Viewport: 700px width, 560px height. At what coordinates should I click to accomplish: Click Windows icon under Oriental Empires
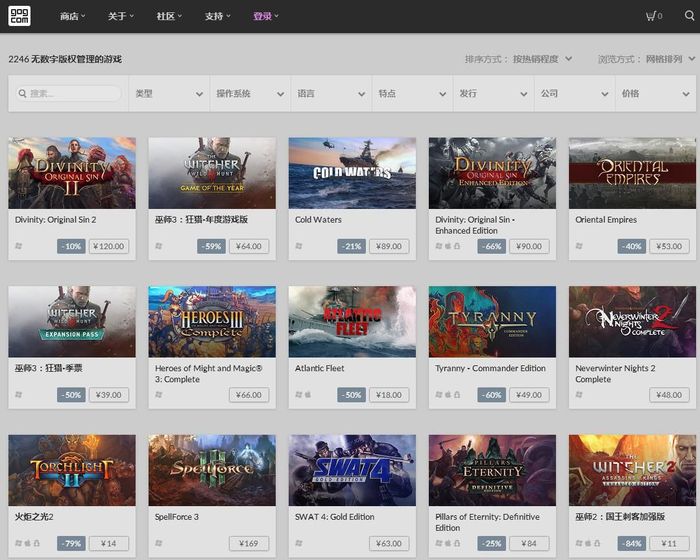tap(579, 246)
